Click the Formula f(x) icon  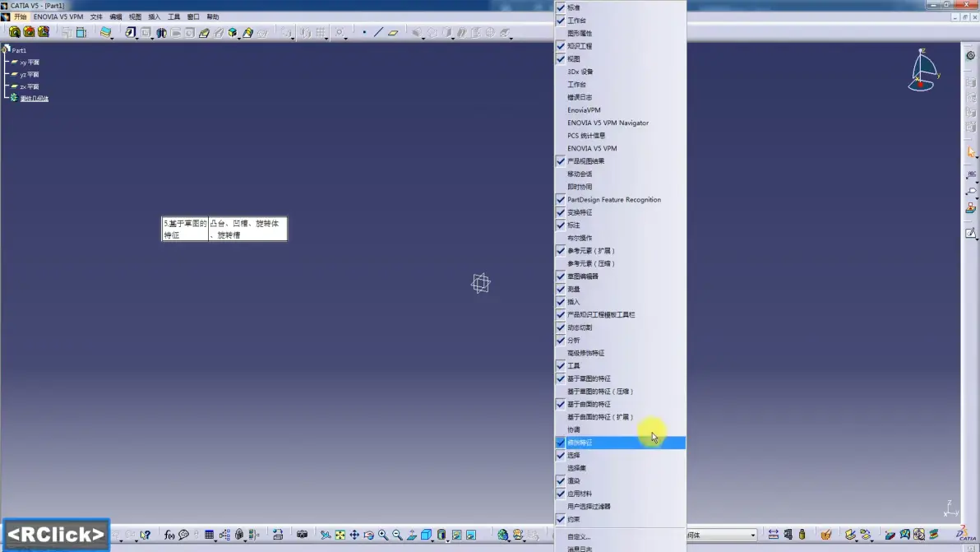(169, 535)
